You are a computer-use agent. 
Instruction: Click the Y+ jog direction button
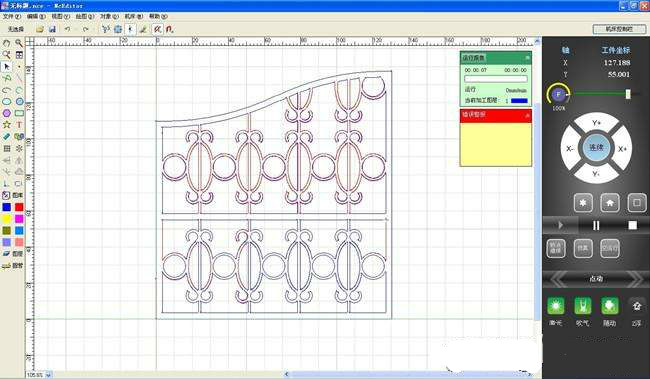[596, 123]
